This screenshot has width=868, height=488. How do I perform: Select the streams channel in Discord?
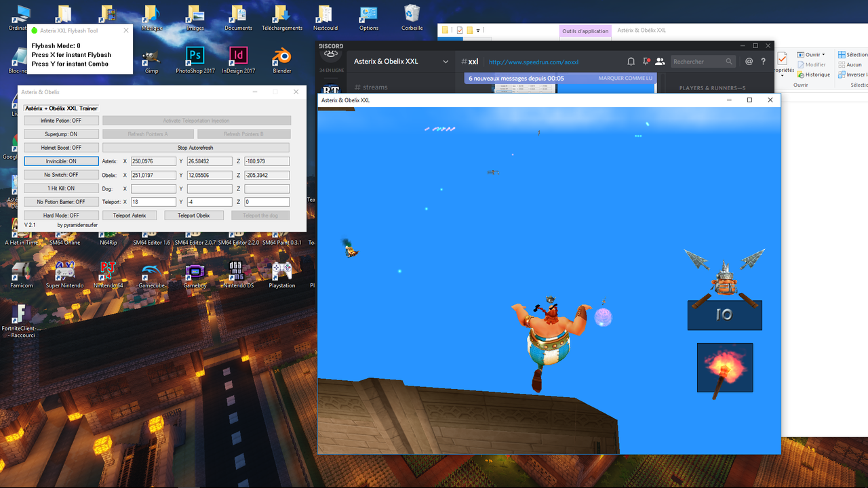tap(372, 87)
